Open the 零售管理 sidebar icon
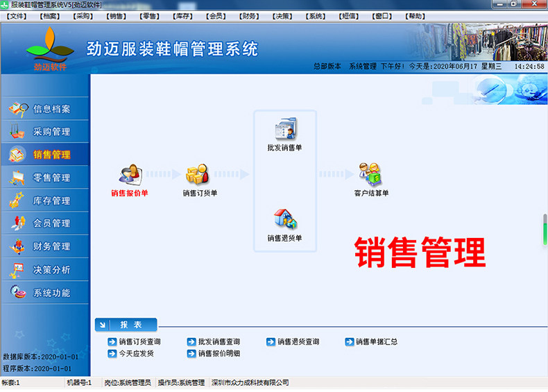 (17, 178)
